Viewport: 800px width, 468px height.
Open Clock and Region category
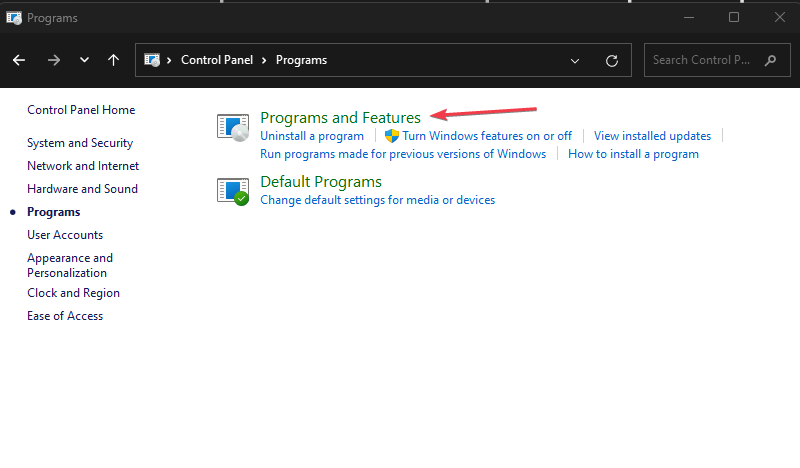[x=73, y=293]
